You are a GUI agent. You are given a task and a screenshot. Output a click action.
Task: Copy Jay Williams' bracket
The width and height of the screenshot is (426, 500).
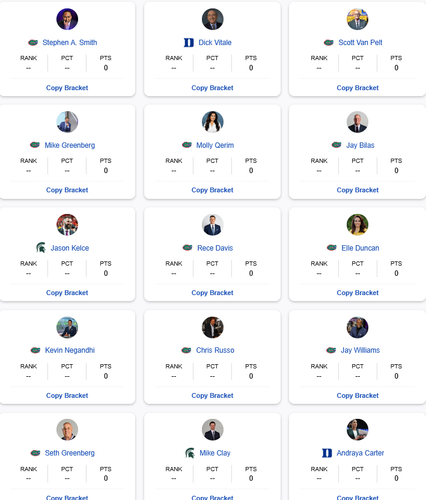(358, 395)
